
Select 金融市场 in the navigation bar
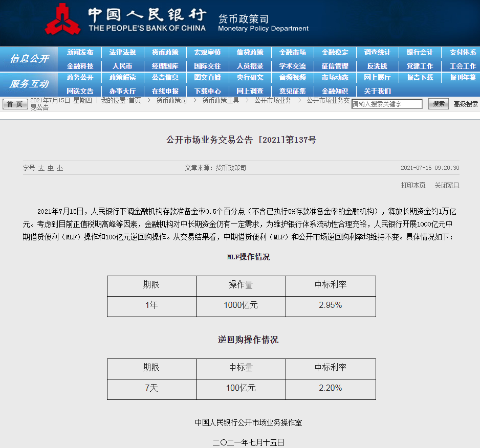tap(292, 53)
